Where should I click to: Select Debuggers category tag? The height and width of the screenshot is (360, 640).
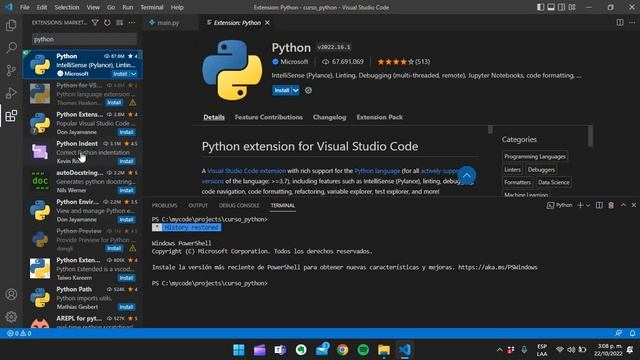point(541,170)
